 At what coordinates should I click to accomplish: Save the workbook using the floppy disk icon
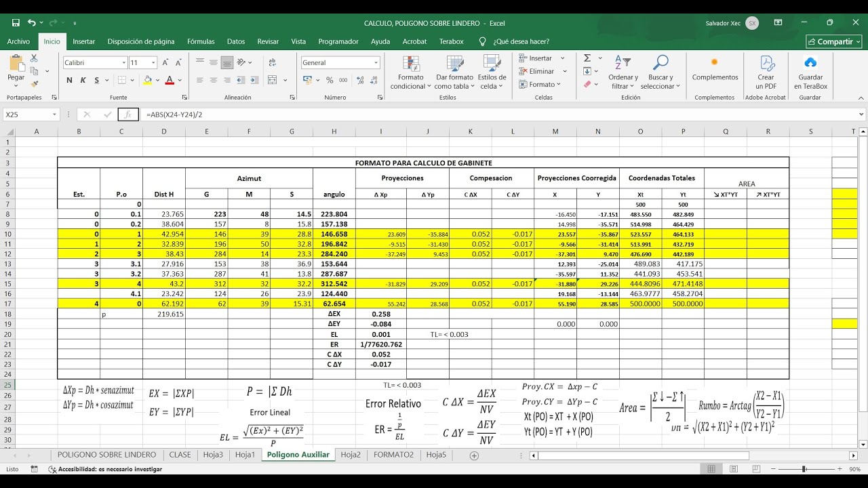coord(16,23)
